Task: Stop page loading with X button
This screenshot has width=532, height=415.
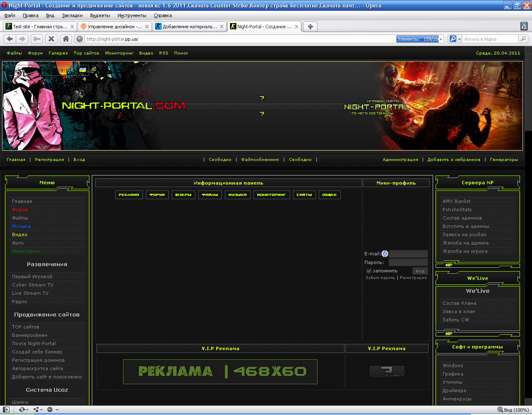Action: [x=51, y=39]
